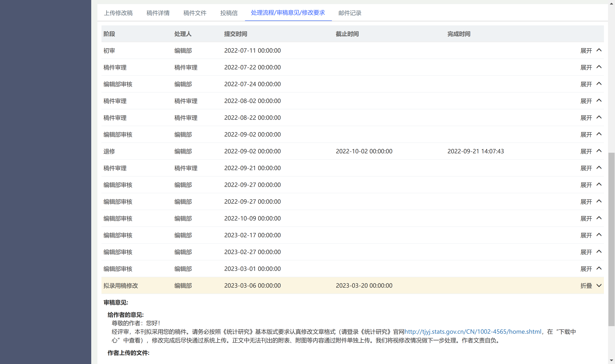This screenshot has height=364, width=615.
Task: Click chevron icon on 2022-09-21 row
Action: coord(599,168)
